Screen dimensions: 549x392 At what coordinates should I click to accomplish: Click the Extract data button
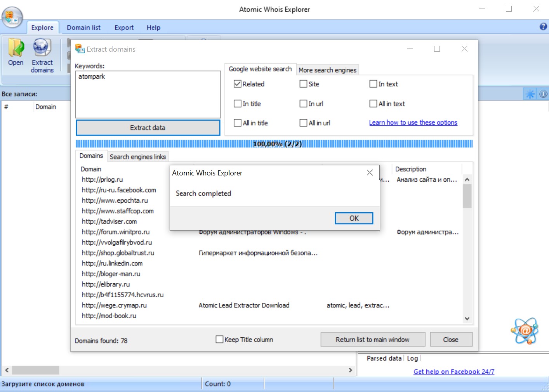tap(148, 128)
